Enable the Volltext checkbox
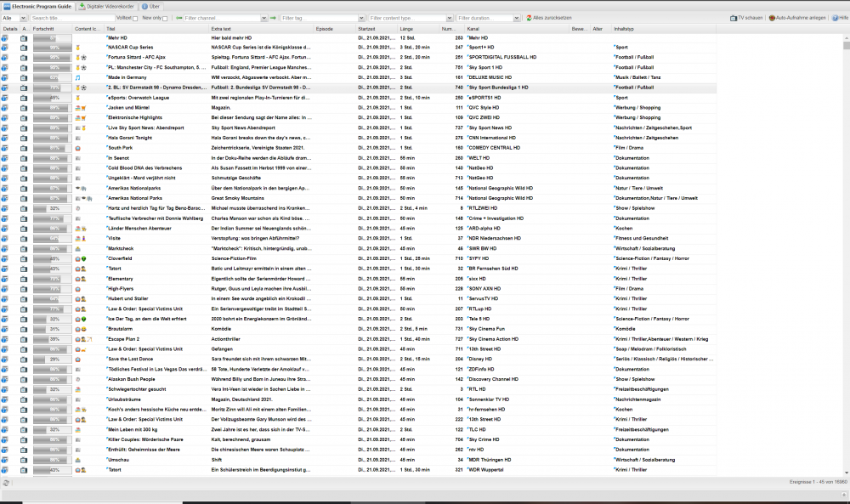The image size is (850, 504). 135,19
